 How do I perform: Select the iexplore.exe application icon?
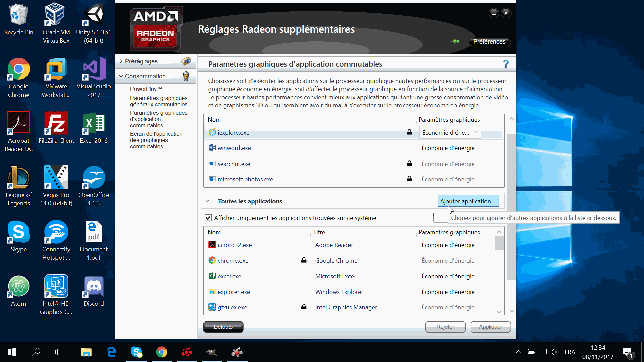tap(212, 132)
